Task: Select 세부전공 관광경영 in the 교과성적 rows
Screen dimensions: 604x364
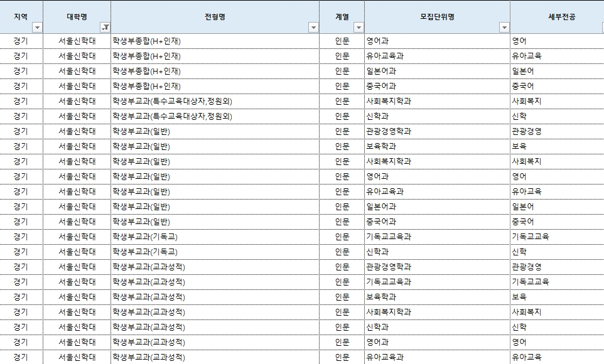Action: click(x=527, y=267)
